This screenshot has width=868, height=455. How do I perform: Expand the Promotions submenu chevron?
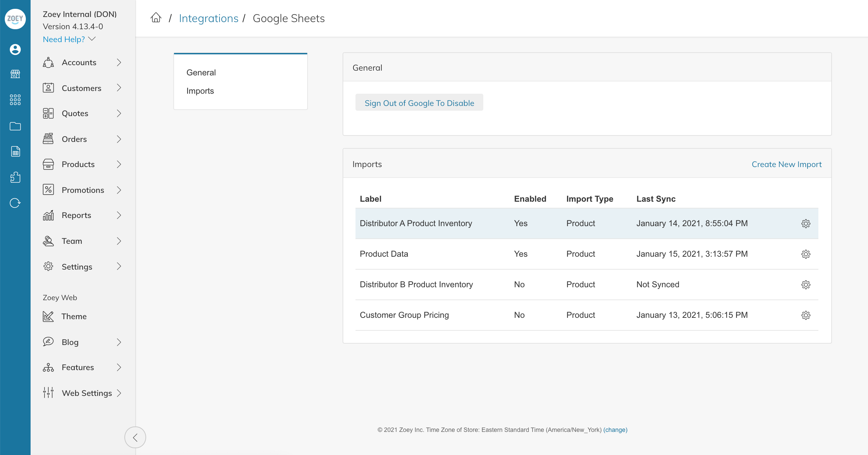[x=119, y=190]
